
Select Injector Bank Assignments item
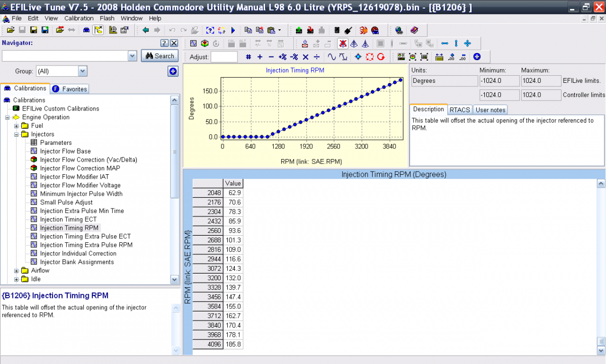(x=77, y=262)
